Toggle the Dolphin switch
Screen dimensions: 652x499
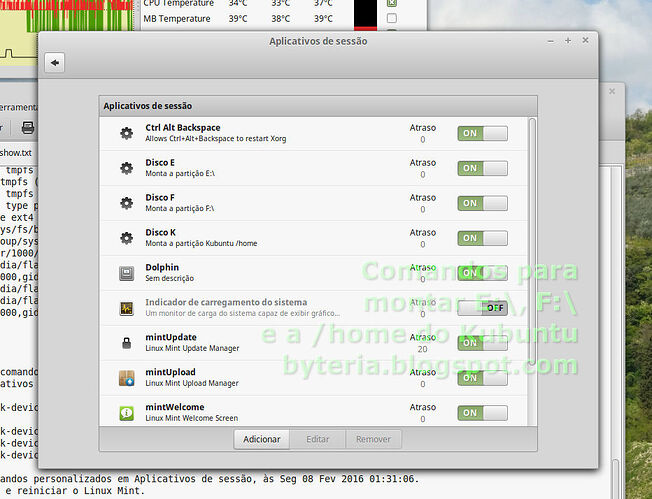(482, 273)
